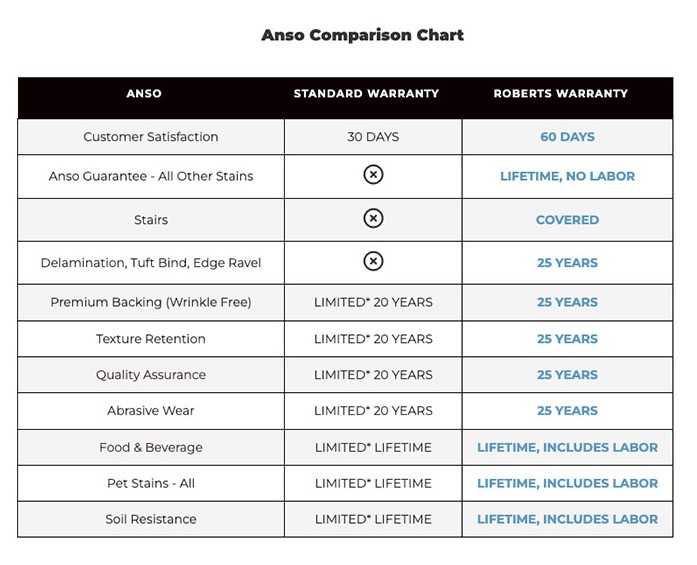Click LIFETIME, INCLUDES LABOR for Food & Beverage
This screenshot has width=697, height=565.
tap(567, 447)
